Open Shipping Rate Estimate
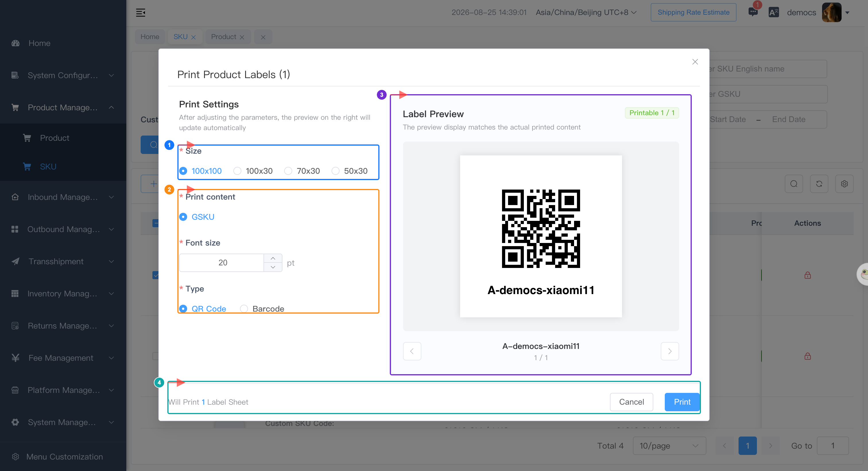Screen dimensions: 868x471 coord(693,12)
